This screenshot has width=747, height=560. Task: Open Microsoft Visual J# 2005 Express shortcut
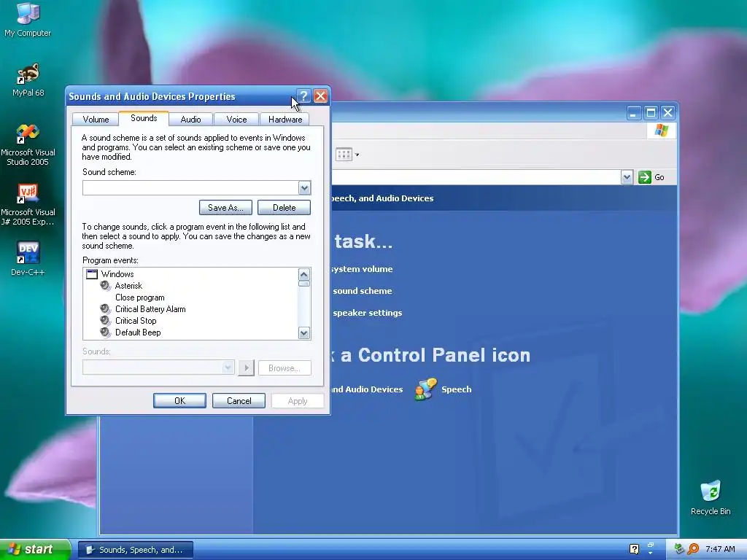pyautogui.click(x=28, y=205)
